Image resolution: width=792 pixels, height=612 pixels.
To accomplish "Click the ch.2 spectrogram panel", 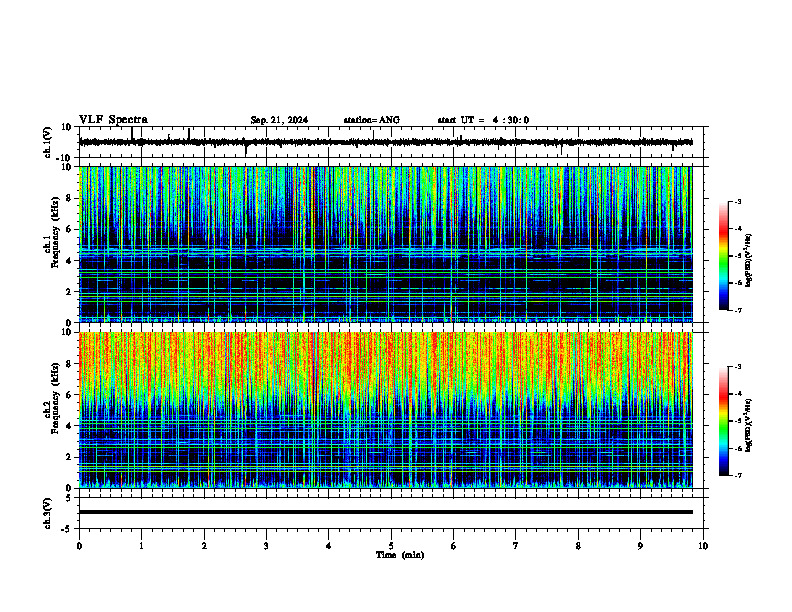I will tap(386, 410).
